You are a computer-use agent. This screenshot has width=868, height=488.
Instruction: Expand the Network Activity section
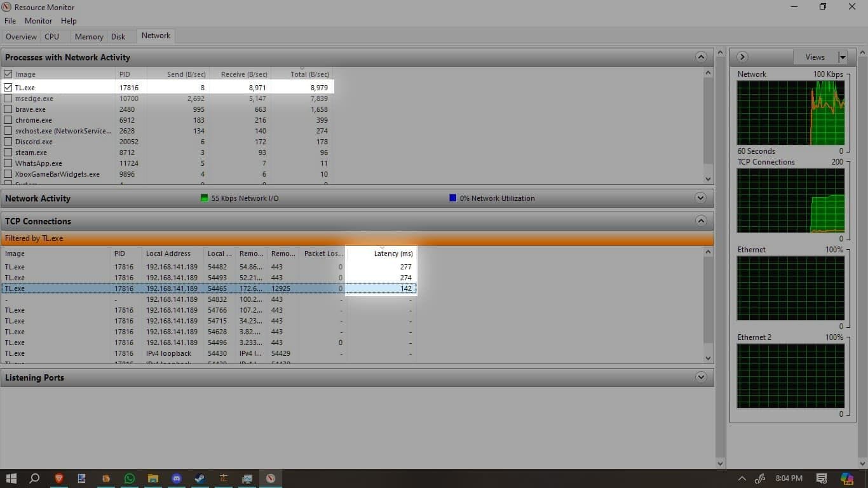(700, 198)
